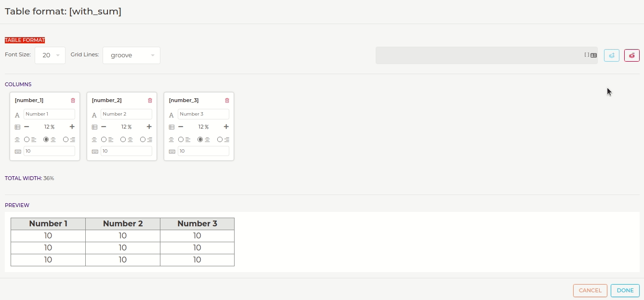Viewport: 644px width, 300px height.
Task: Click the blue add-column layers icon button
Action: pos(611,55)
